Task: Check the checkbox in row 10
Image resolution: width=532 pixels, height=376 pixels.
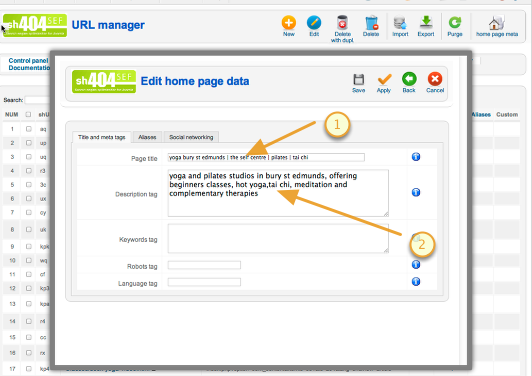Action: [28, 260]
